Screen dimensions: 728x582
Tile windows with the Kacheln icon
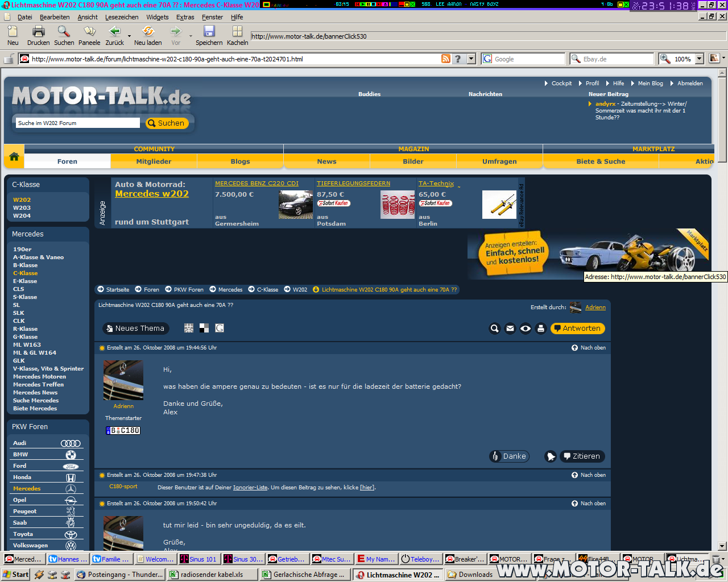[x=237, y=31]
